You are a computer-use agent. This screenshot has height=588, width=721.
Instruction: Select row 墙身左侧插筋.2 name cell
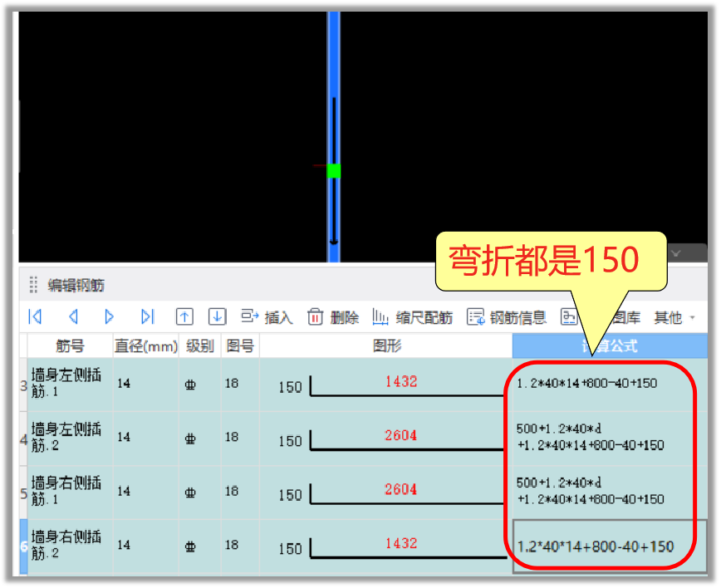70,439
